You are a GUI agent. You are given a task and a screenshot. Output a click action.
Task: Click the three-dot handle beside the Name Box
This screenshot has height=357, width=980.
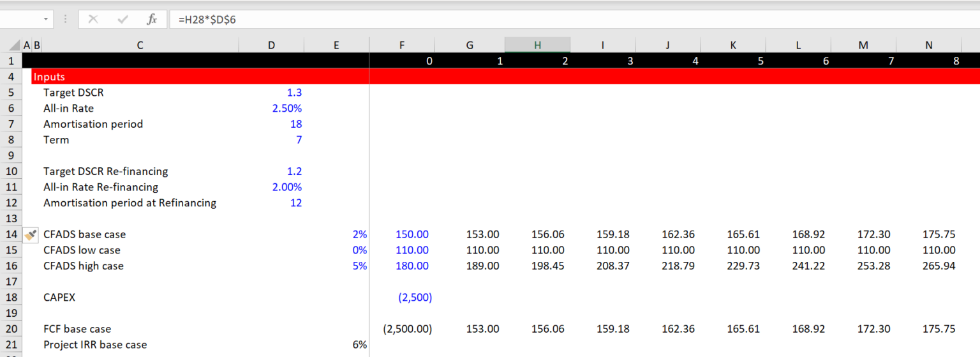[x=66, y=19]
